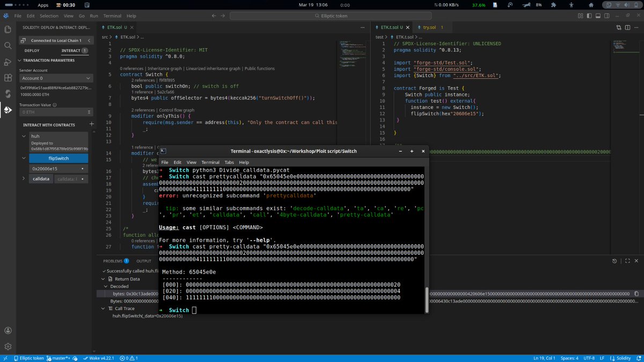Open the Explorer view in activity bar

coord(8,29)
